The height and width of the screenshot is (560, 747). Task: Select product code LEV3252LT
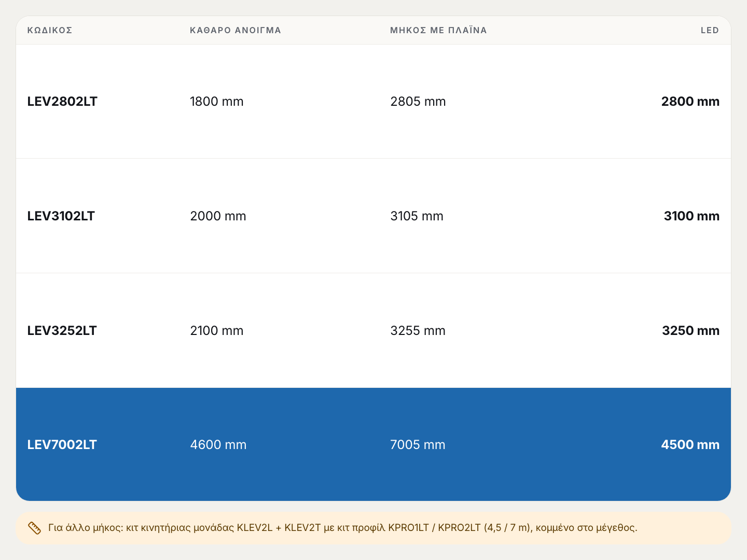click(62, 330)
